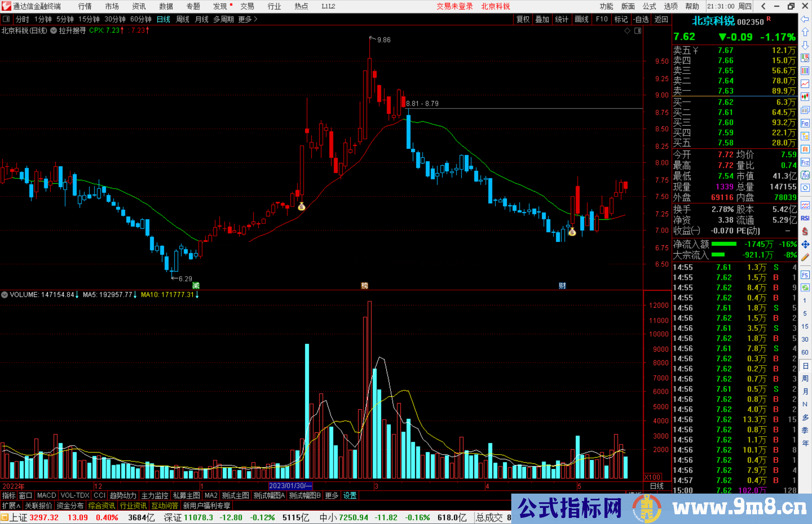Toggle the circle beside VOLUME indicator
The height and width of the screenshot is (524, 812).
tap(5, 295)
